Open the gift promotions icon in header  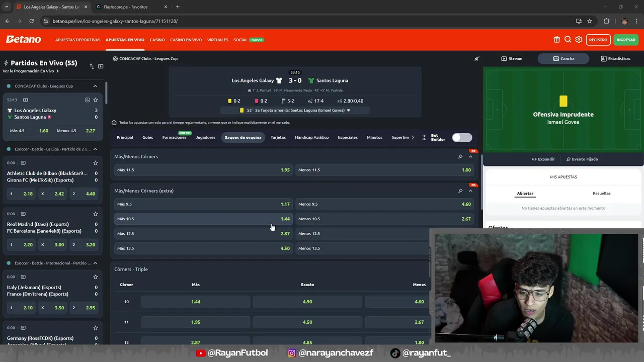(556, 40)
